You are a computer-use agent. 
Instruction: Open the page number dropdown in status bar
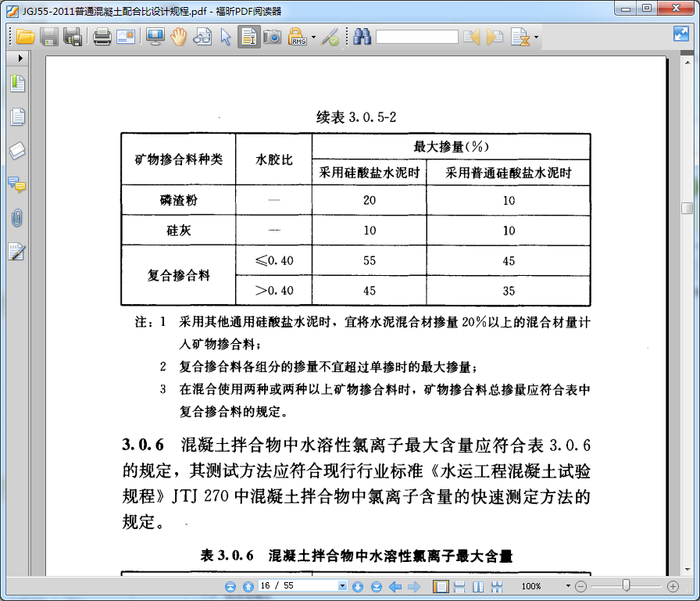point(341,585)
